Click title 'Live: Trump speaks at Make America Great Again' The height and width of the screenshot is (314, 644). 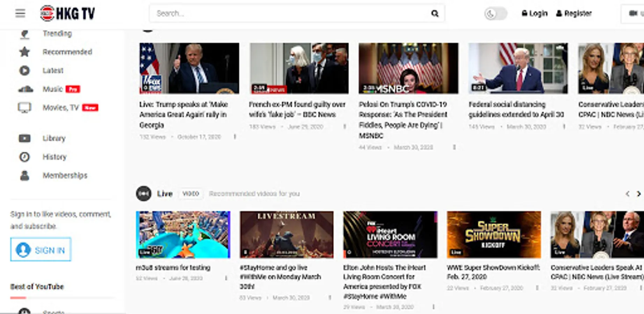[184, 114]
